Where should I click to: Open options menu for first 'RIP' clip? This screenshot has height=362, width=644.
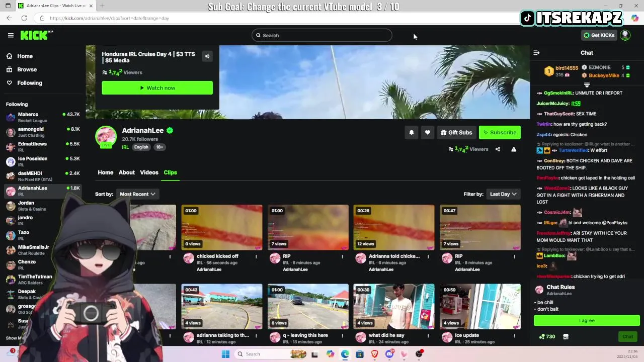pyautogui.click(x=342, y=257)
